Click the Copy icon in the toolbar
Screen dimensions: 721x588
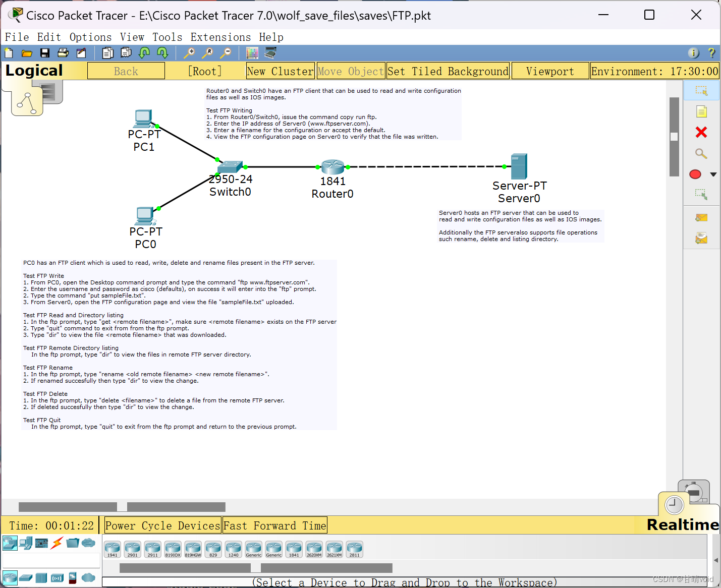coord(107,53)
